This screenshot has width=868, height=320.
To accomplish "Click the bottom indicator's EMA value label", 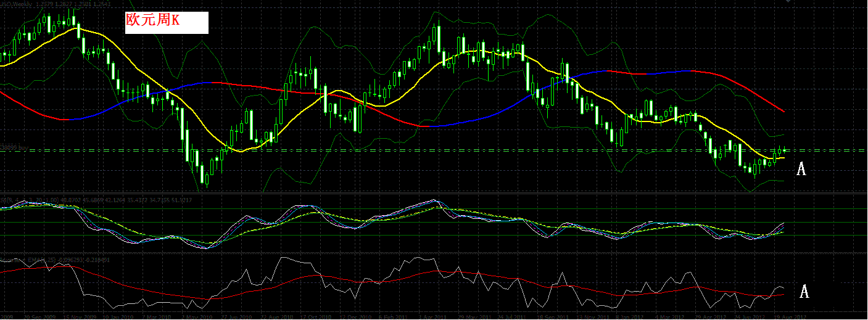I will (x=56, y=260).
